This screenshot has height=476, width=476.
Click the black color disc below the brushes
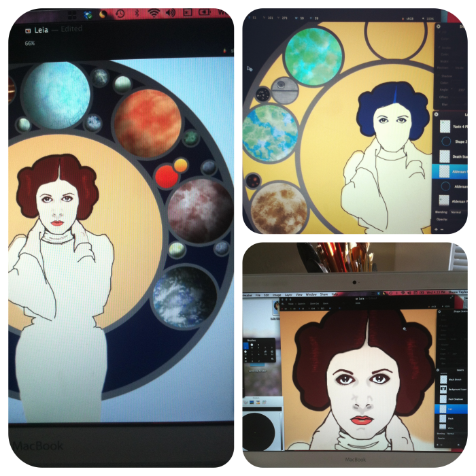tap(258, 431)
